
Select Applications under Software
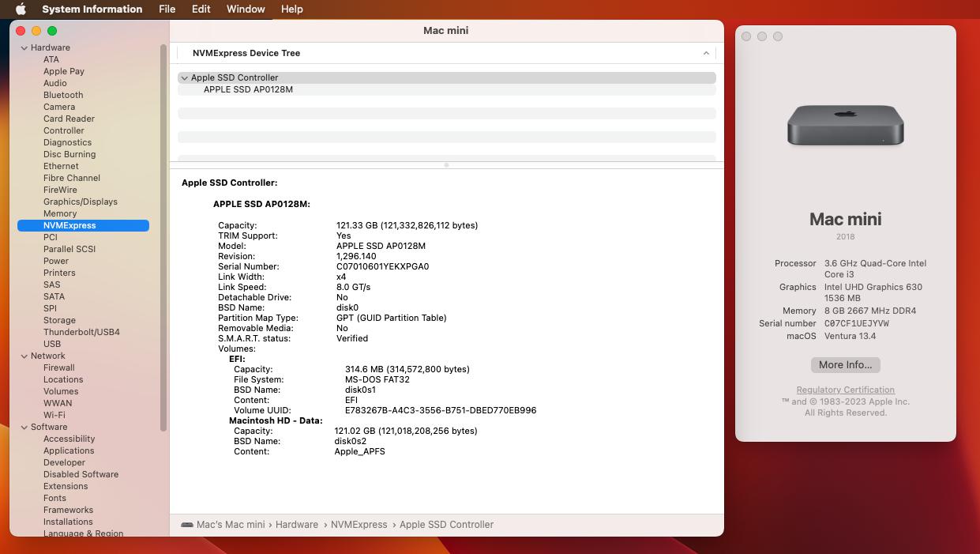click(x=69, y=450)
